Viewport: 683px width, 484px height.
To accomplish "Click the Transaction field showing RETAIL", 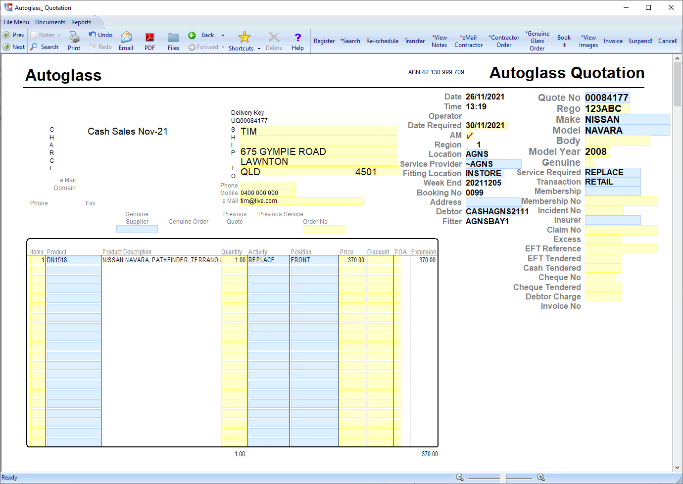I will point(612,182).
